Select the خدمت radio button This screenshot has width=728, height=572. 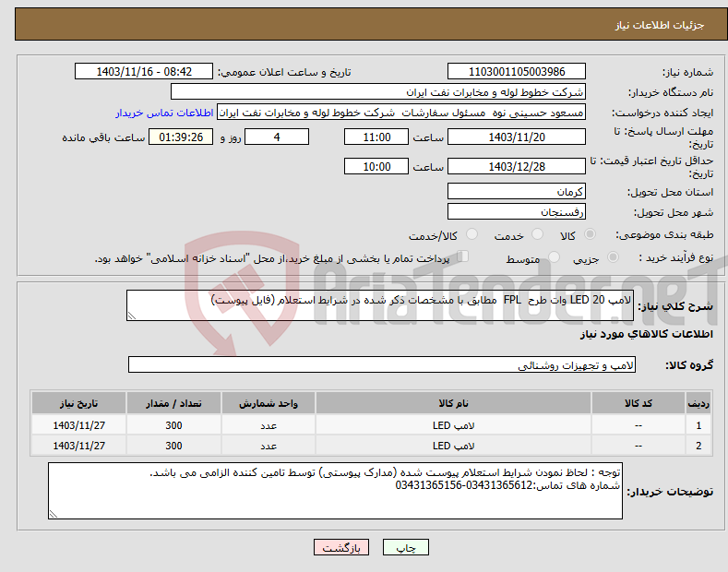(x=537, y=234)
